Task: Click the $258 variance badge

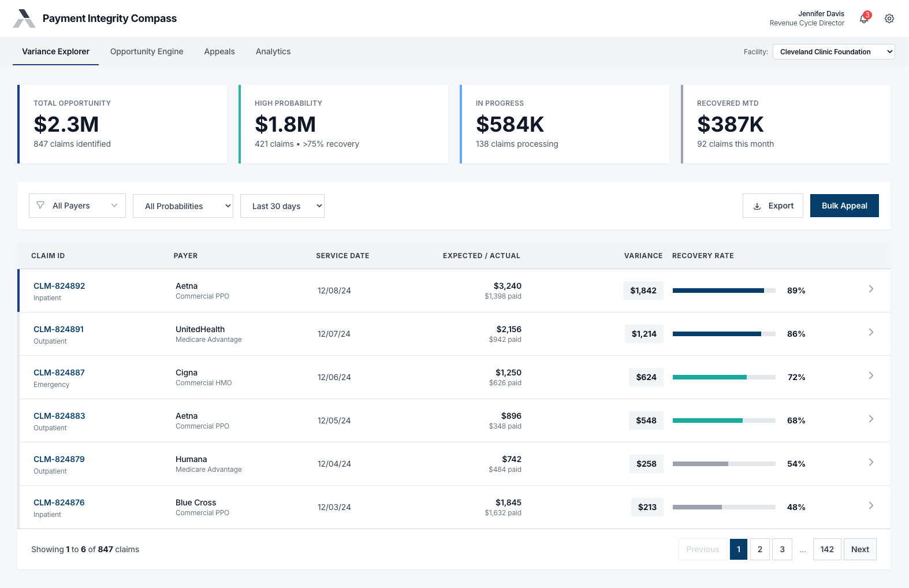Action: tap(646, 464)
